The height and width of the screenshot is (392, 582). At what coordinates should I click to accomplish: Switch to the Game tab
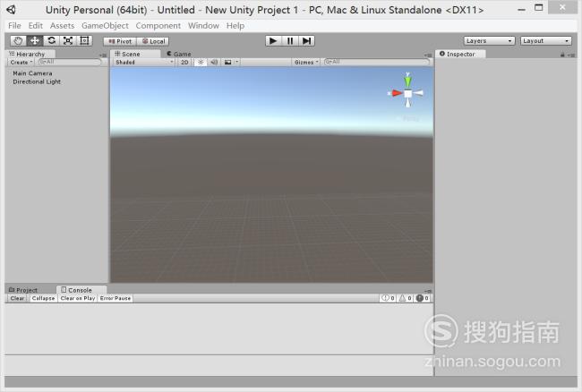point(179,54)
